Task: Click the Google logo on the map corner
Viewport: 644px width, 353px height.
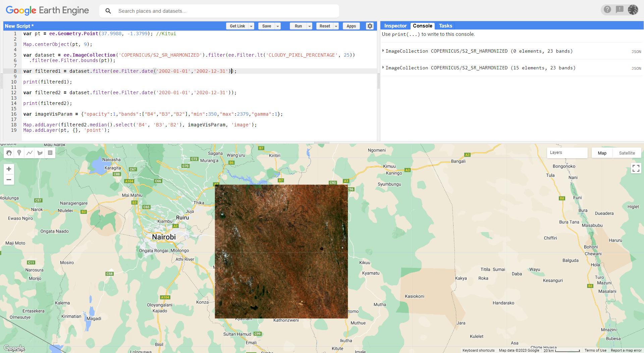Action: pos(14,348)
